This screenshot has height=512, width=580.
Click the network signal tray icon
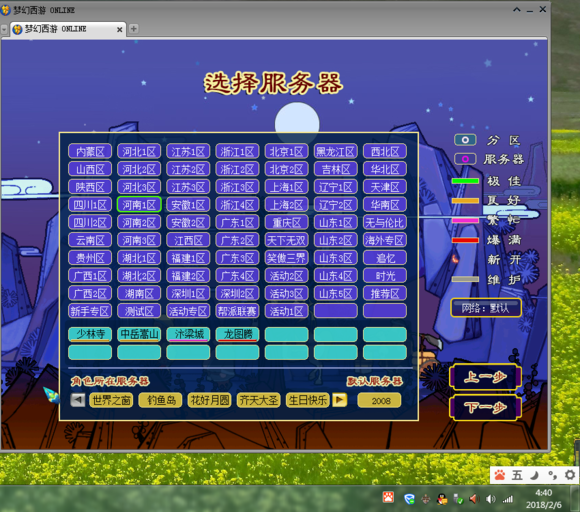(508, 499)
